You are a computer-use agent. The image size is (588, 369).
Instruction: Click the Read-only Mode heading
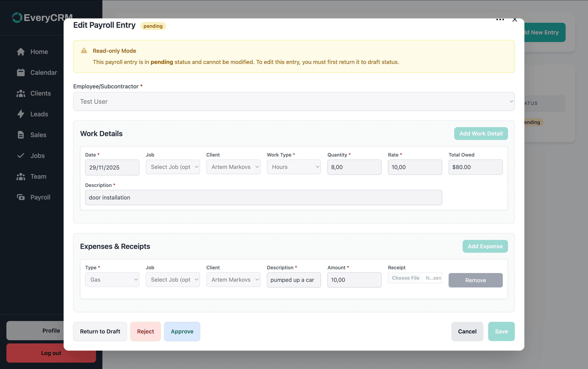tap(114, 51)
